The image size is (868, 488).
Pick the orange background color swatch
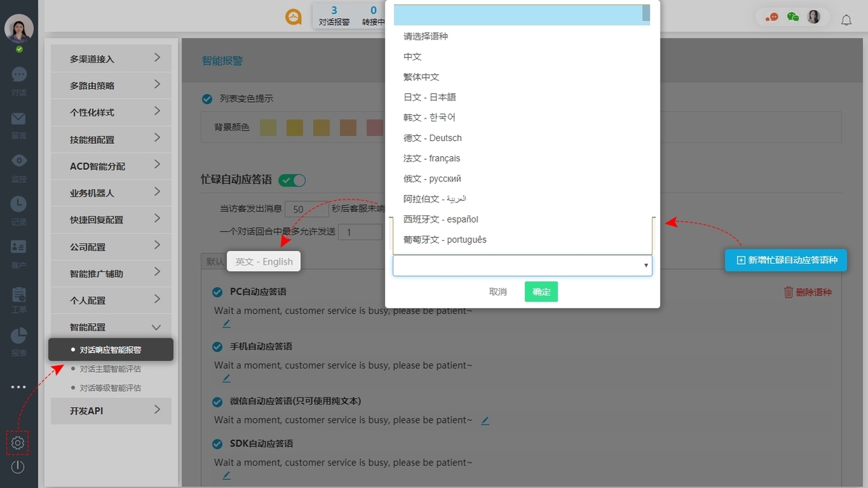346,127
